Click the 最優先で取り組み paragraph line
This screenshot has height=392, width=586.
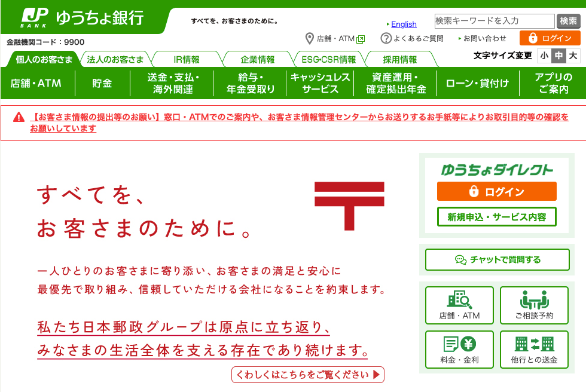(212, 289)
